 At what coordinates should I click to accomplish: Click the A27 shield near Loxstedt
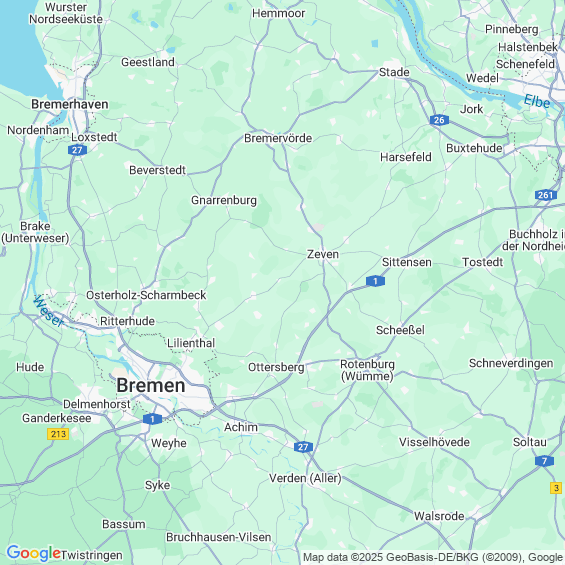[77, 150]
